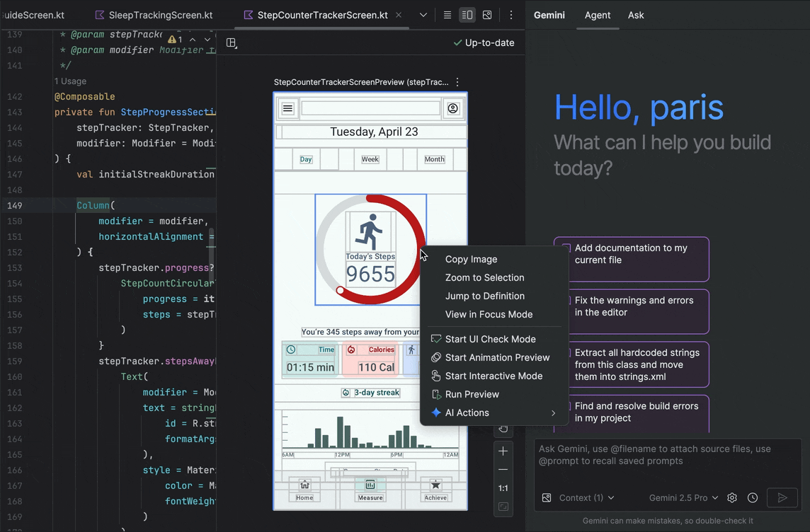
Task: Open Gemini chat history clock icon
Action: pos(753,497)
